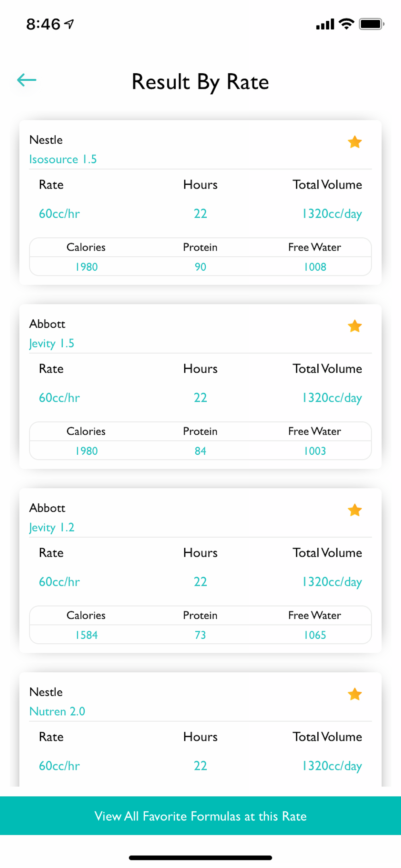Select the Jevity 1.2 formula name
This screenshot has width=401, height=868.
52,527
